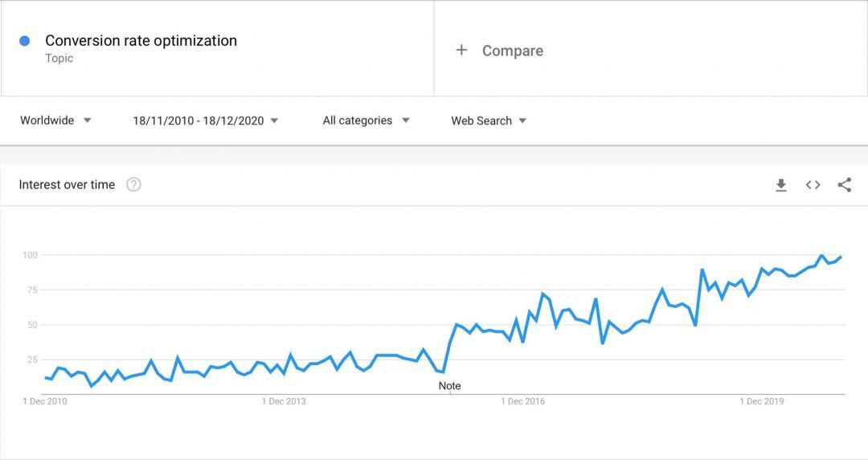
Task: Open the embed code icon
Action: click(813, 185)
